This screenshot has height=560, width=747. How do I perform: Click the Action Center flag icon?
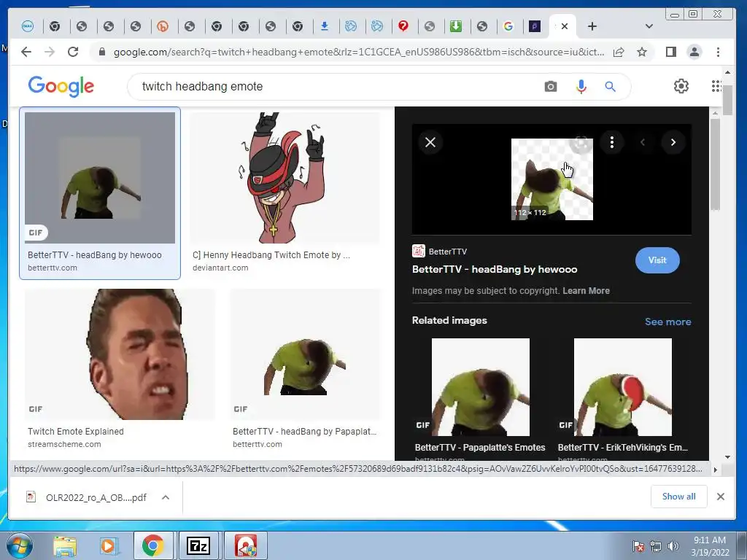(x=638, y=546)
